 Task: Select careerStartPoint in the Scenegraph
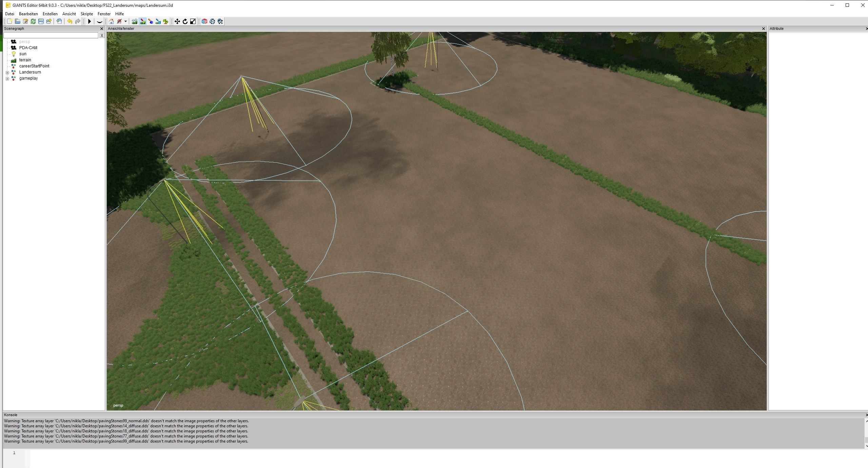tap(34, 66)
